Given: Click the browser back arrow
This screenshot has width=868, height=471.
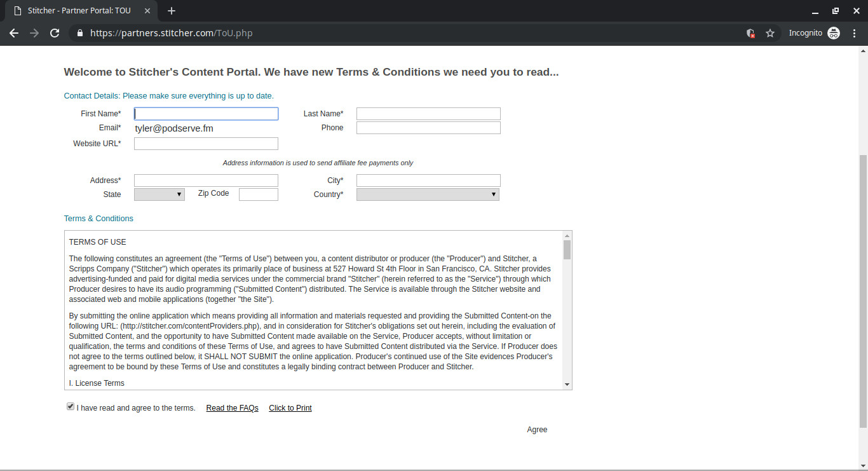Looking at the screenshot, I should 14,33.
